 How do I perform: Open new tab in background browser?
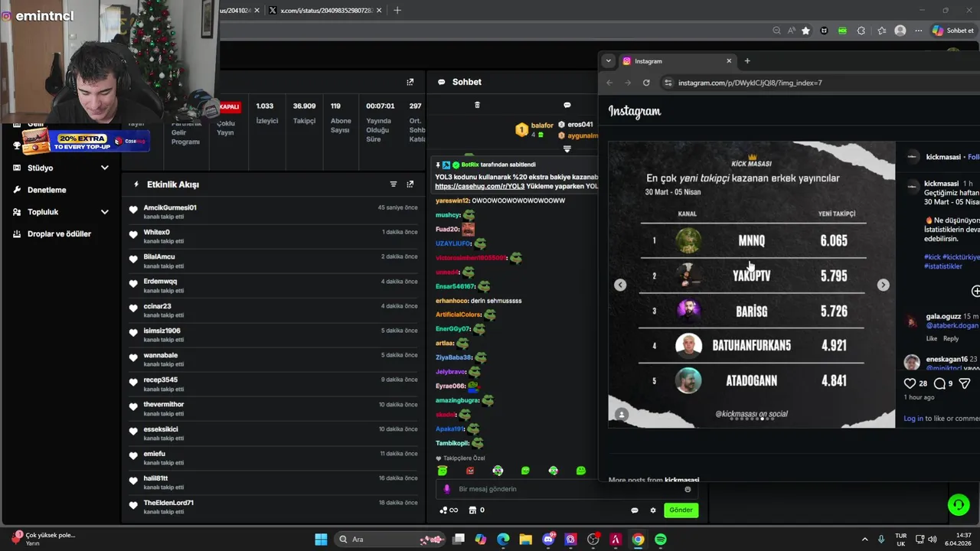(397, 10)
